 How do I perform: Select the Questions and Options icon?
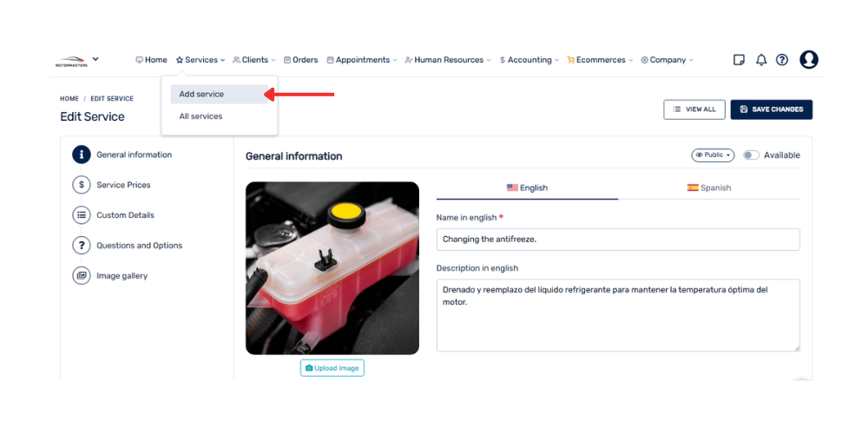pos(81,246)
